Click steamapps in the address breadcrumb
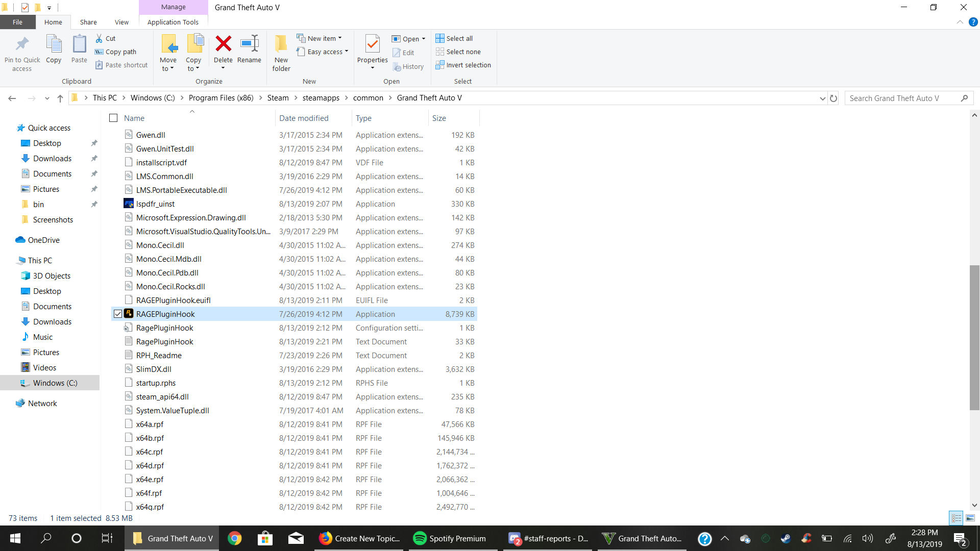 pyautogui.click(x=321, y=98)
